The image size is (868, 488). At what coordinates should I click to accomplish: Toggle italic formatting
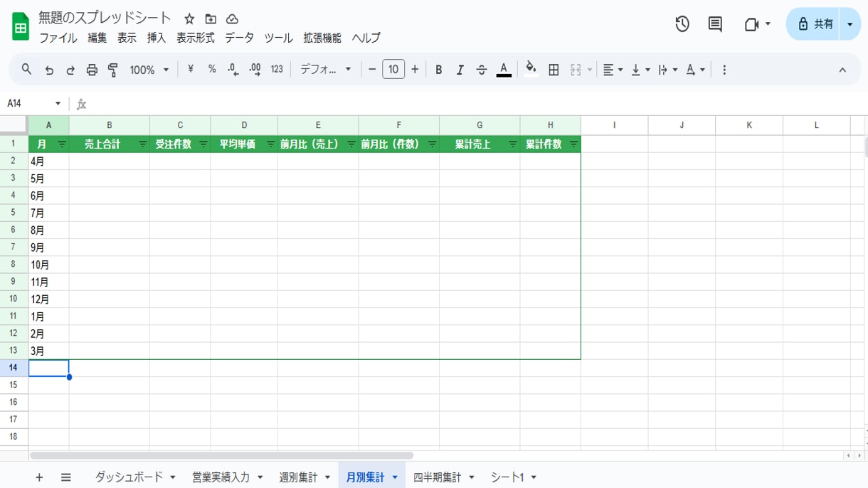pos(460,70)
